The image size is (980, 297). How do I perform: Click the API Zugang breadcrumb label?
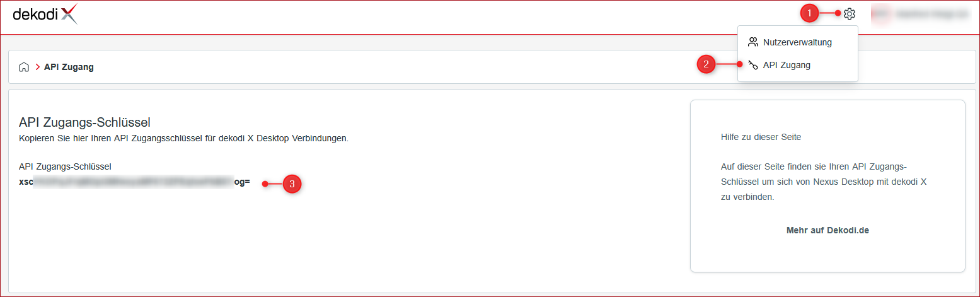[x=69, y=67]
